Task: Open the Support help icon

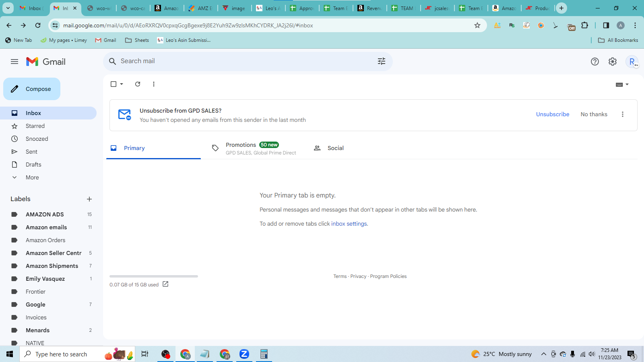Action: 595,62
